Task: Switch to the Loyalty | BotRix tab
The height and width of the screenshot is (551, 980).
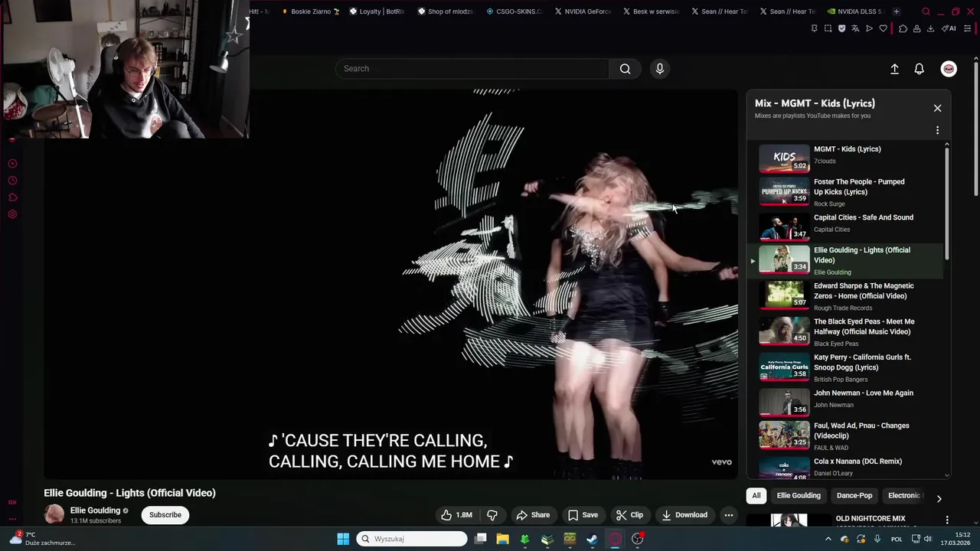Action: [377, 11]
